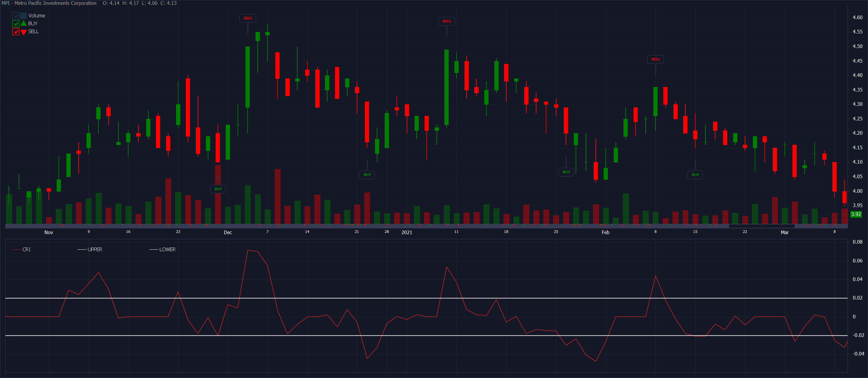The image size is (868, 378).
Task: Click the green BUY triangle legend icon
Action: 23,23
